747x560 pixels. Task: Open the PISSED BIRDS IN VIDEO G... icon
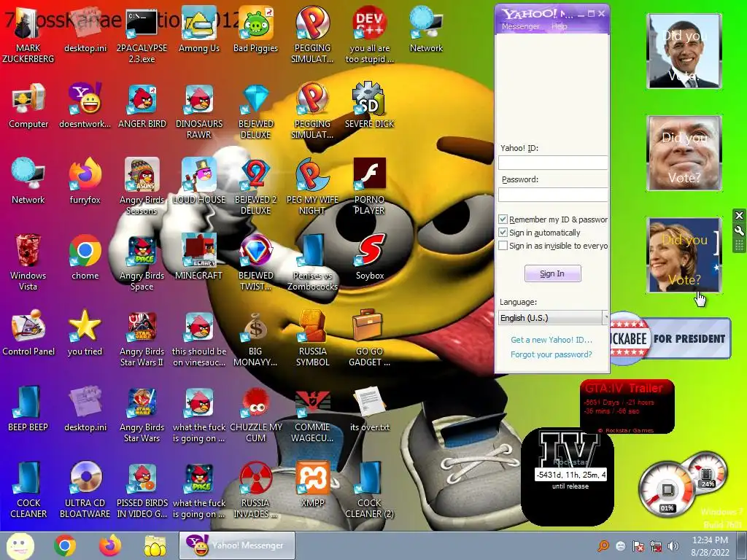(142, 490)
